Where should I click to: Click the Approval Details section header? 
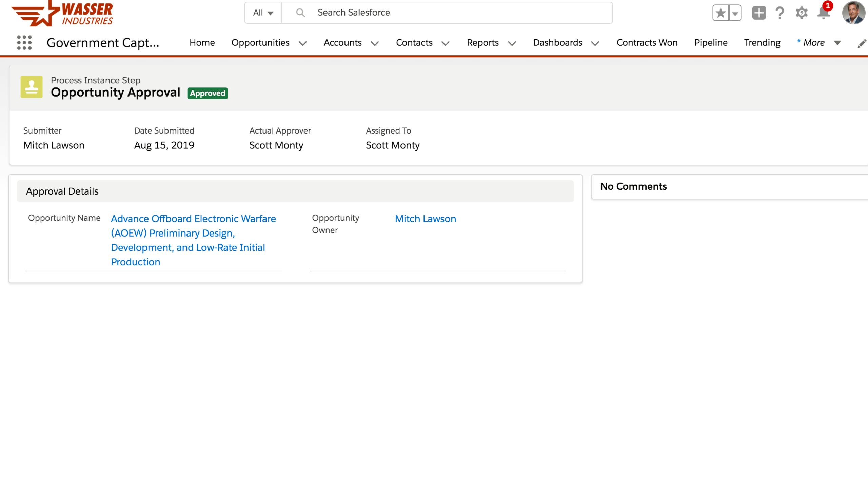pyautogui.click(x=295, y=191)
